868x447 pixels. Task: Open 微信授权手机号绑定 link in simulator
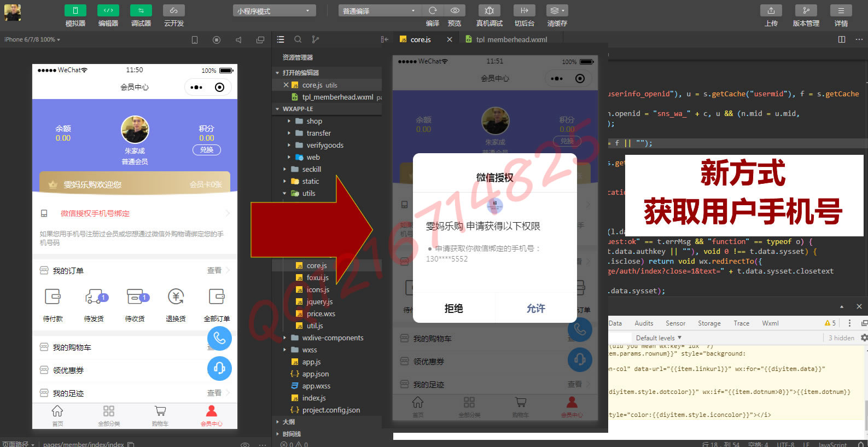click(x=95, y=213)
